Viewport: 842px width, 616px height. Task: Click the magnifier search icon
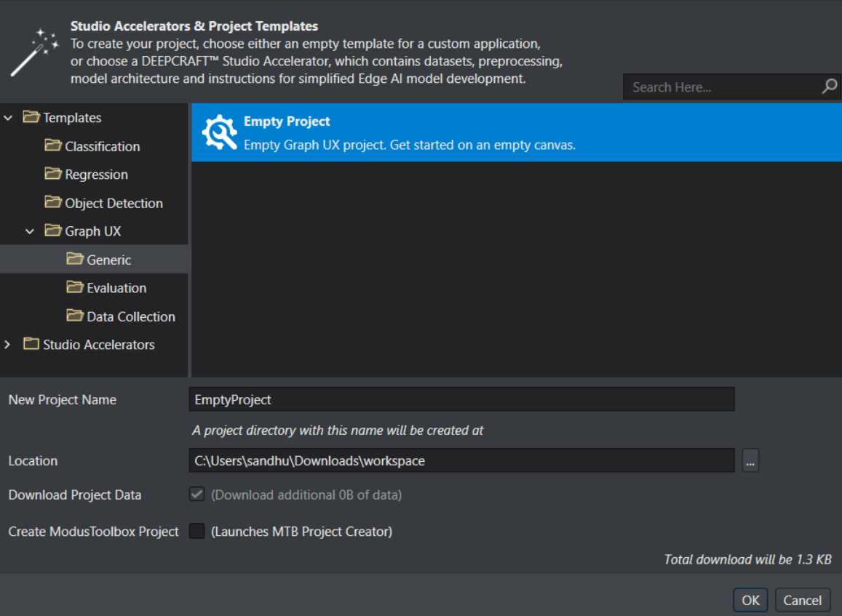pos(829,87)
